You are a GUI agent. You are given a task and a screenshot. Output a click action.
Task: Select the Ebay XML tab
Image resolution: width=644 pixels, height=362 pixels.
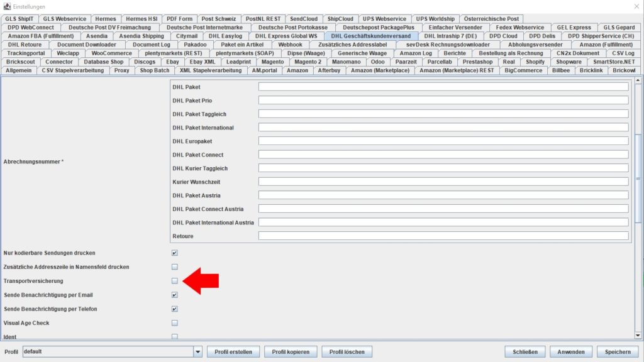point(203,62)
